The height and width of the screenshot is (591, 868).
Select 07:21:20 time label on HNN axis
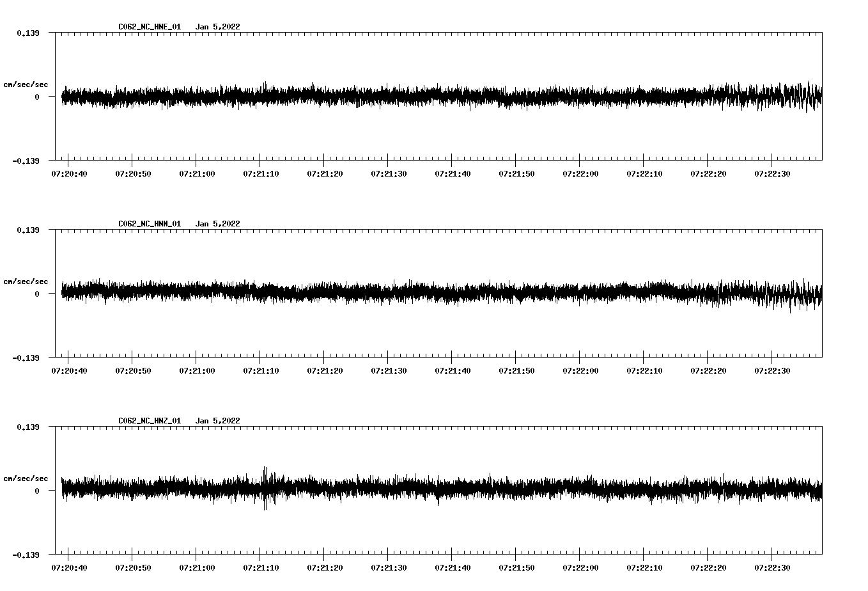tap(325, 370)
